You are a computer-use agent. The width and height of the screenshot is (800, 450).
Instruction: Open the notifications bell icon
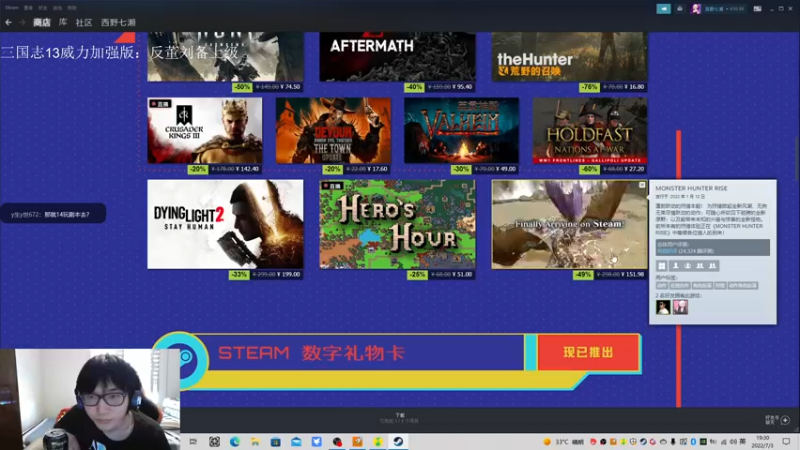point(680,9)
